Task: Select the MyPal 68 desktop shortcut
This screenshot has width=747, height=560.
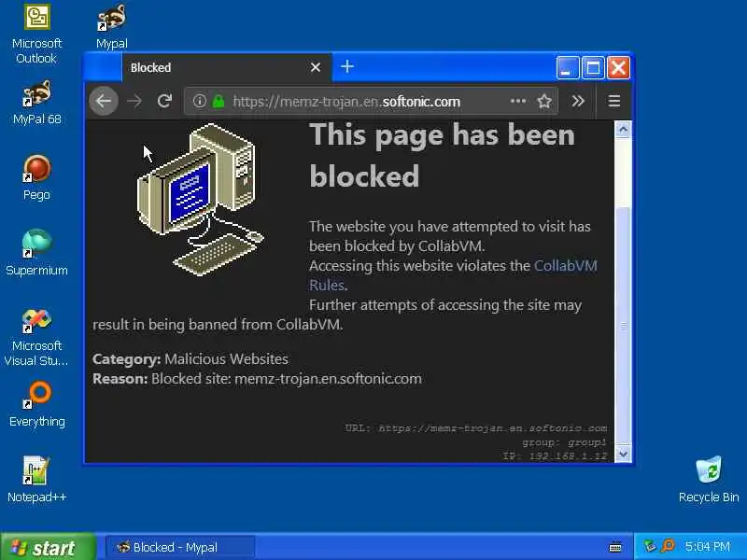Action: (36, 103)
